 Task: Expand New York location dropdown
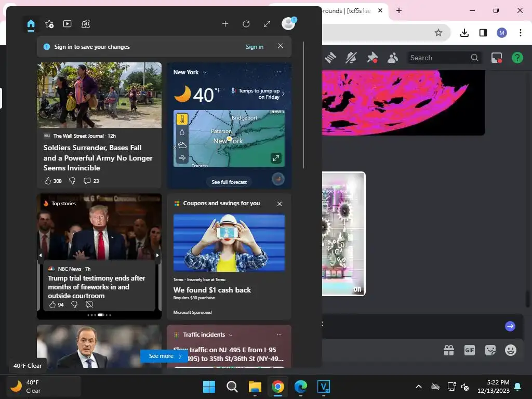(205, 72)
